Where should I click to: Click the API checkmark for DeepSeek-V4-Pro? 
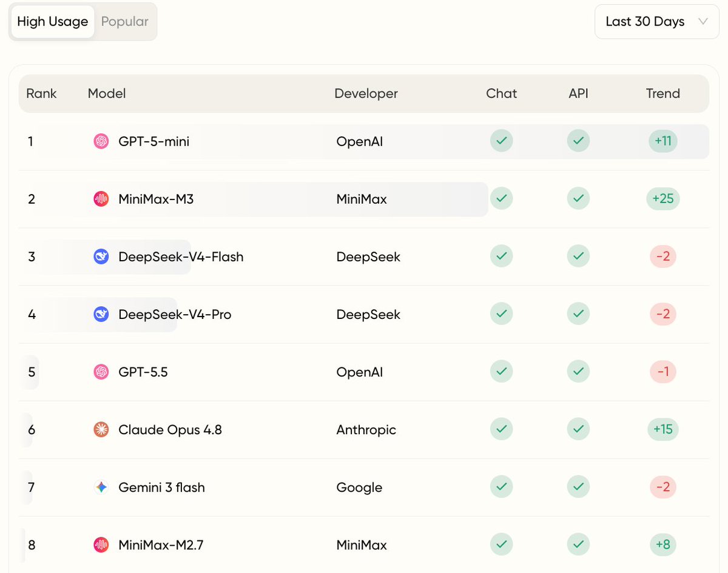[x=578, y=313]
